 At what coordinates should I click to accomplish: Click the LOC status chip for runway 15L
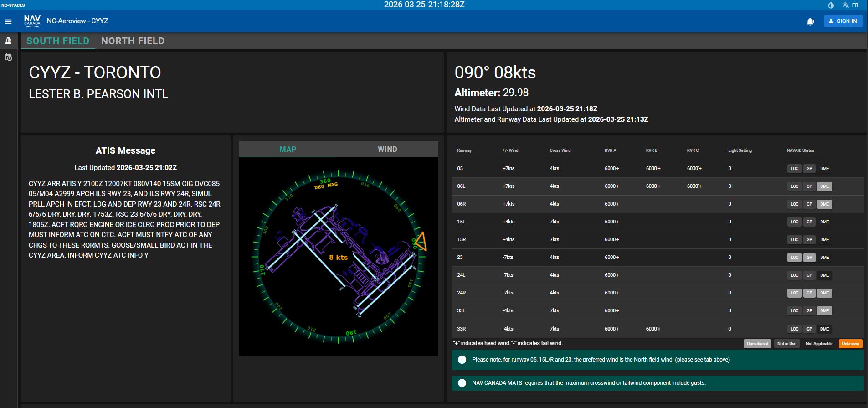(795, 222)
